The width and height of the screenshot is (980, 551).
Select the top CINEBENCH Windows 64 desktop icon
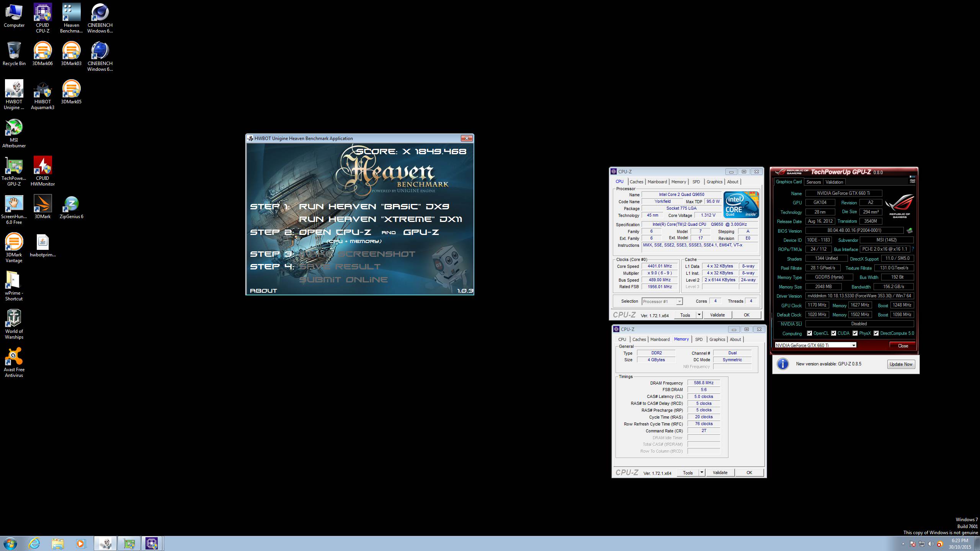click(x=100, y=18)
